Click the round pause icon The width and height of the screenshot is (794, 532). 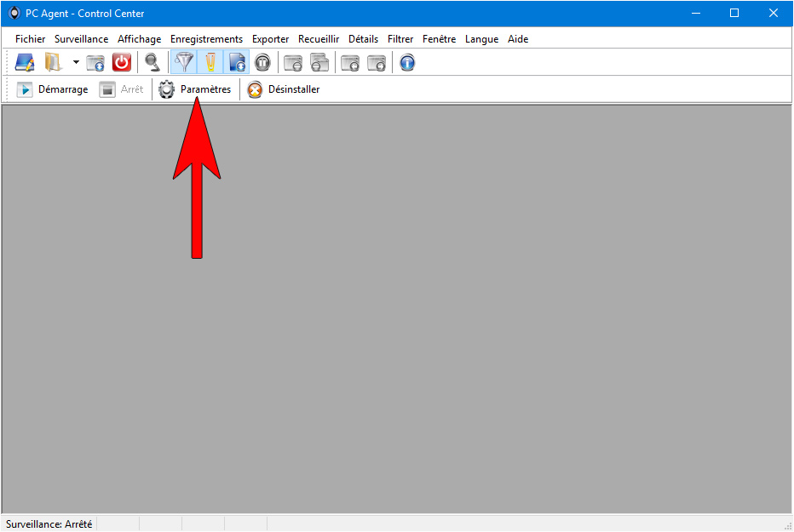click(x=262, y=63)
